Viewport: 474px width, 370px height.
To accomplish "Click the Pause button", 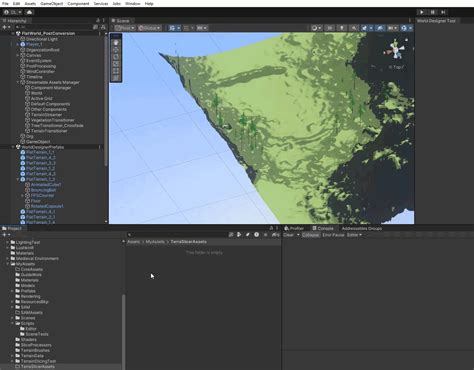I will tap(432, 12).
